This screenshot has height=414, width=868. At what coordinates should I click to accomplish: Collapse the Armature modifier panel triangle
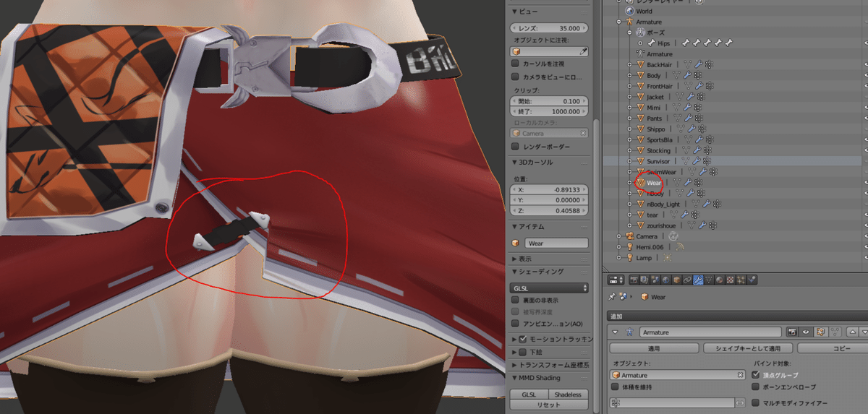[616, 332]
